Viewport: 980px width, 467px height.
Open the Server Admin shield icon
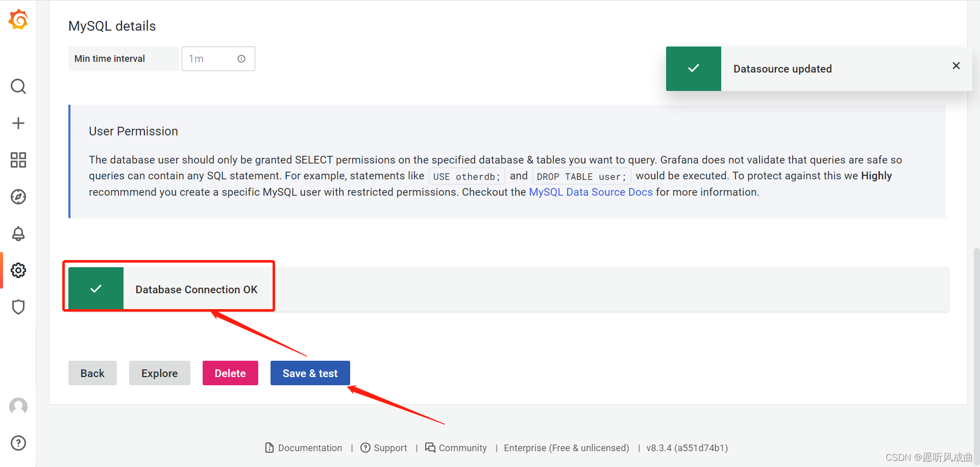pyautogui.click(x=18, y=307)
